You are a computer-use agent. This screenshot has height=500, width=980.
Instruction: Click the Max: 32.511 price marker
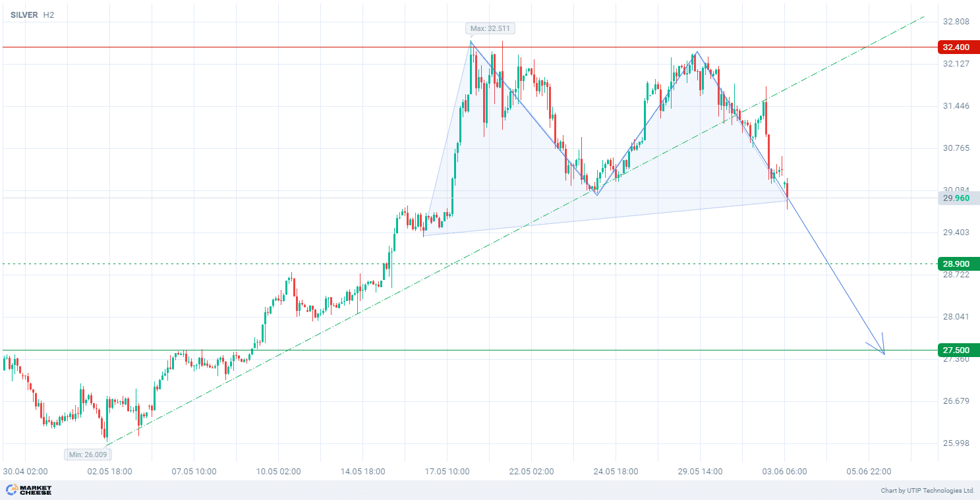(x=489, y=28)
